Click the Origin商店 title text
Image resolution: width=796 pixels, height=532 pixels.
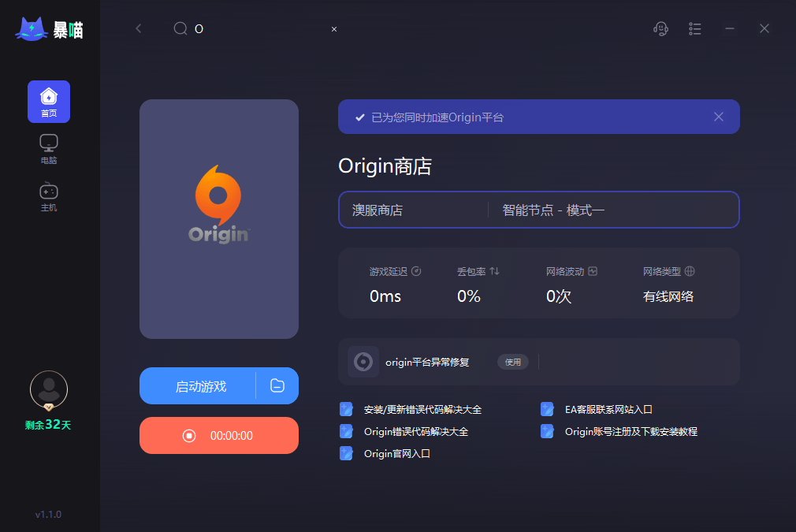point(385,166)
